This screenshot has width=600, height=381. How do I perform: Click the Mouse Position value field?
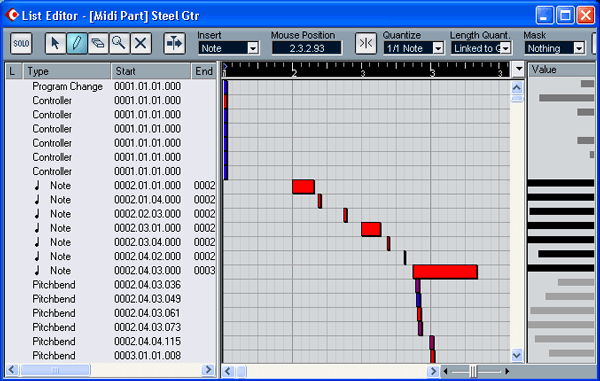[x=307, y=48]
